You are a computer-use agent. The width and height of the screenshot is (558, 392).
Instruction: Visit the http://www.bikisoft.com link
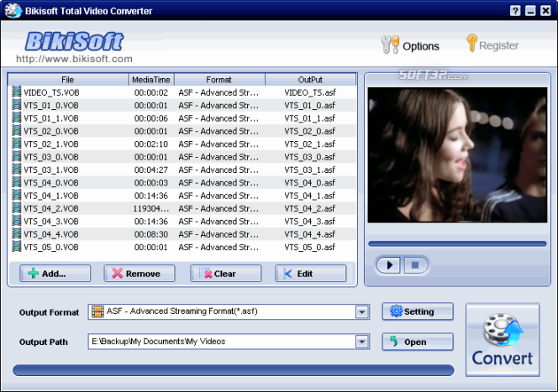(x=75, y=59)
